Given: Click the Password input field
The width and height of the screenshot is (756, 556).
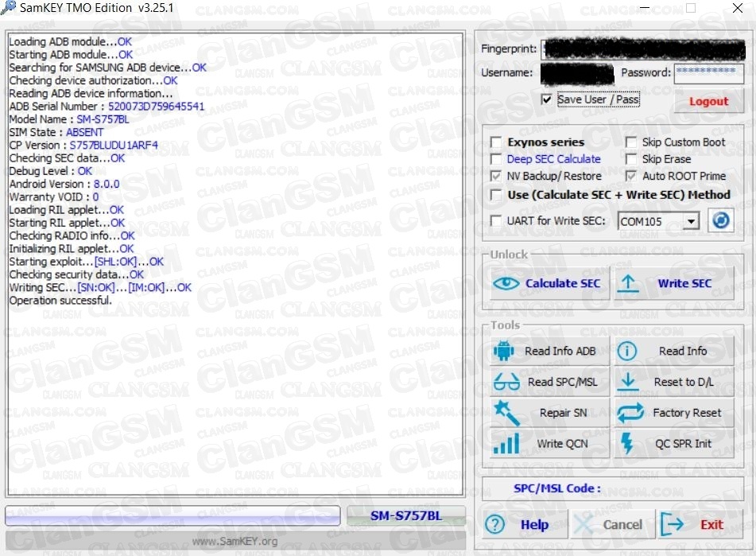Looking at the screenshot, I should (708, 73).
